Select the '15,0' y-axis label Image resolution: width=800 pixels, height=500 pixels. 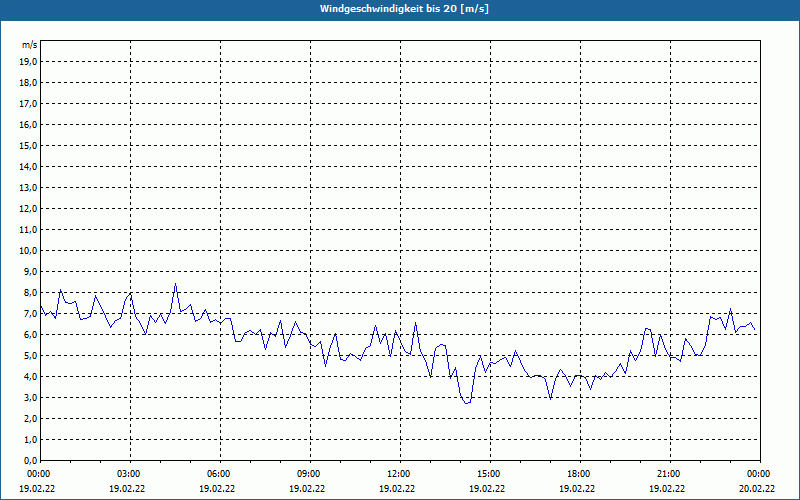[28, 145]
